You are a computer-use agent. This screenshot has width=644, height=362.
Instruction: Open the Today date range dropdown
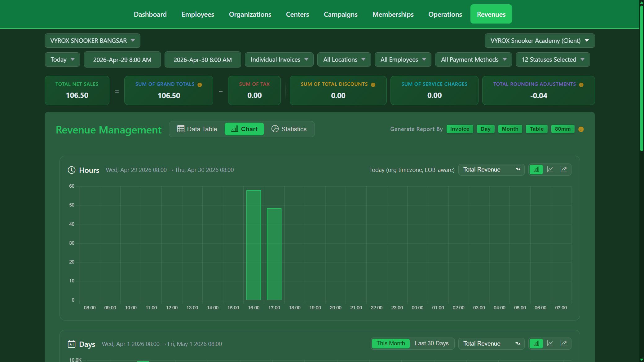62,59
